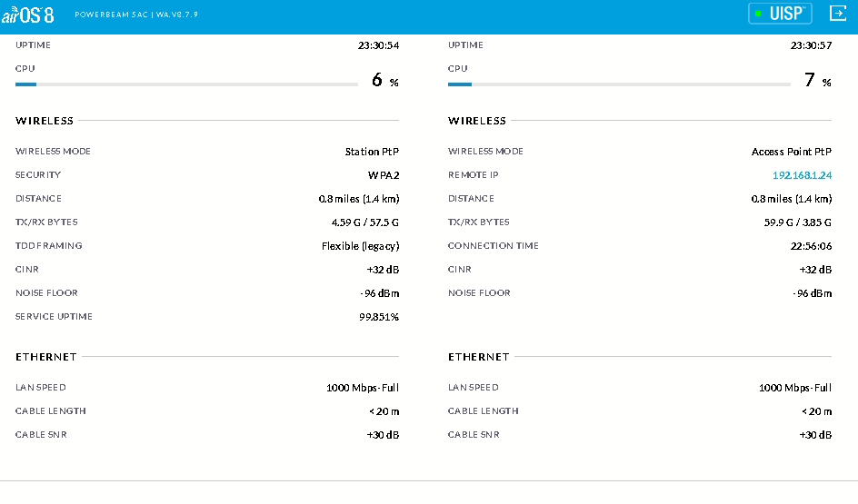Image resolution: width=858 pixels, height=504 pixels.
Task: Click the access point's 7% CPU usage bar
Action: (619, 84)
